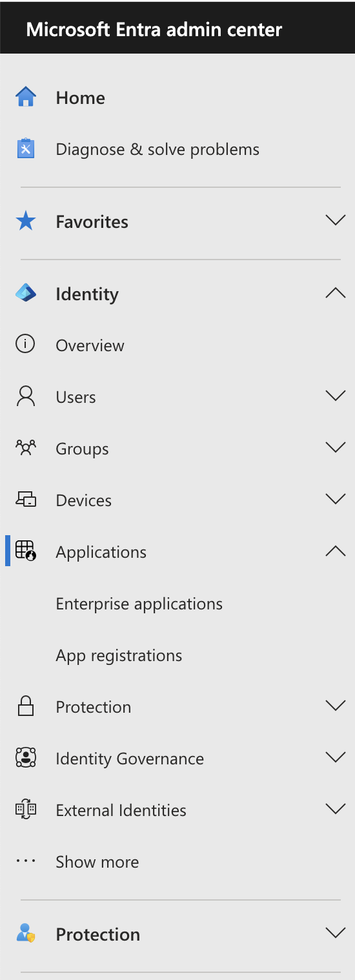Expand the Users submenu chevron
The image size is (355, 980).
pos(336,396)
